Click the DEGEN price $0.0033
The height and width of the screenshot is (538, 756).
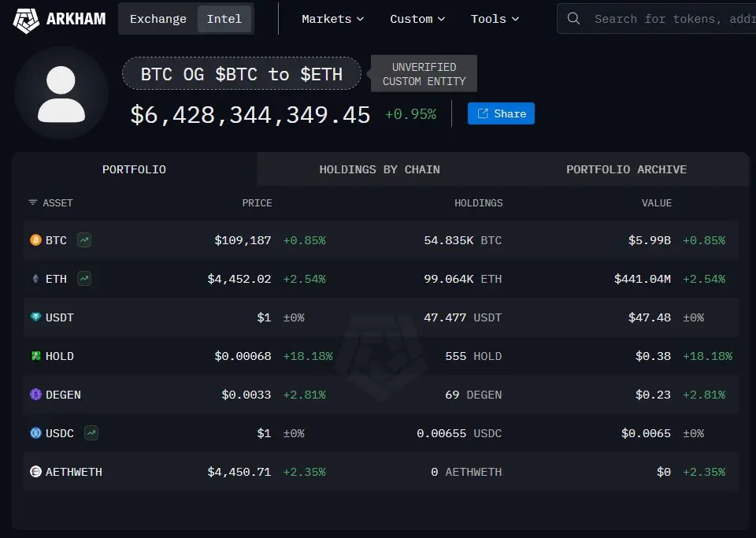[x=246, y=395]
